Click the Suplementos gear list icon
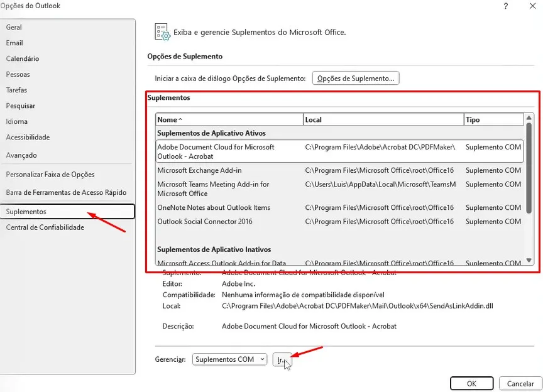This screenshot has width=543, height=392. coord(162,32)
